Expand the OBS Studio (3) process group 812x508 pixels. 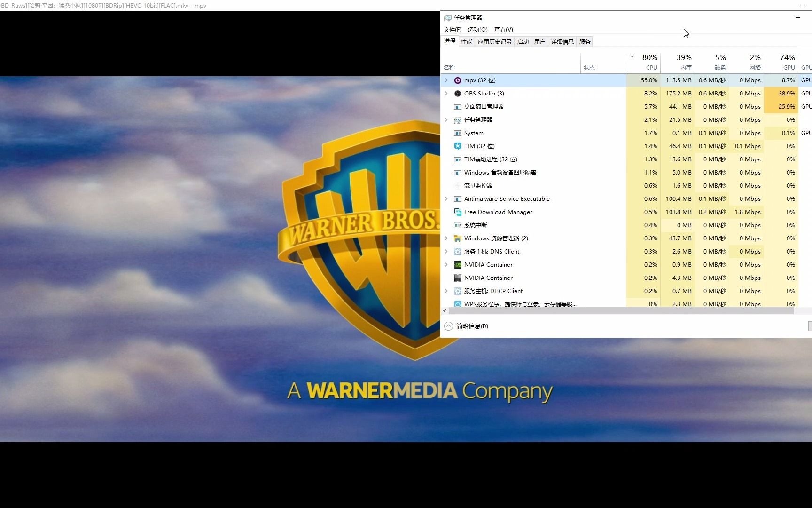(x=446, y=94)
